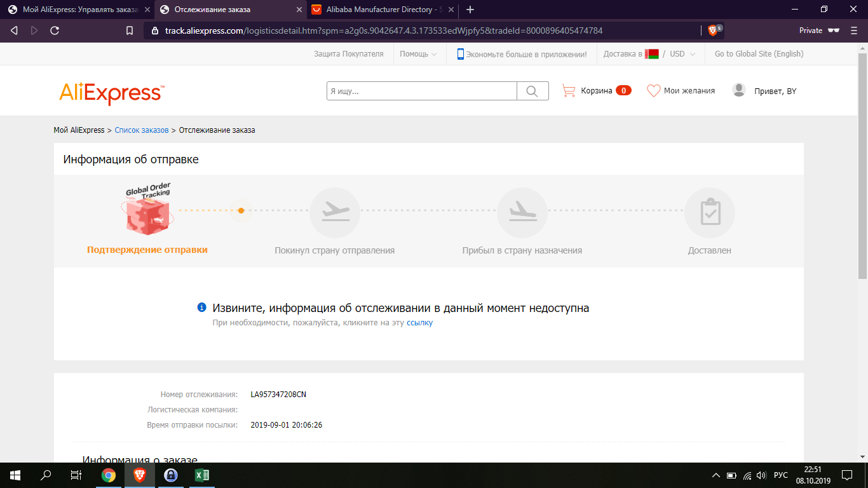Click the Подтверждение отправки step label

tap(147, 250)
